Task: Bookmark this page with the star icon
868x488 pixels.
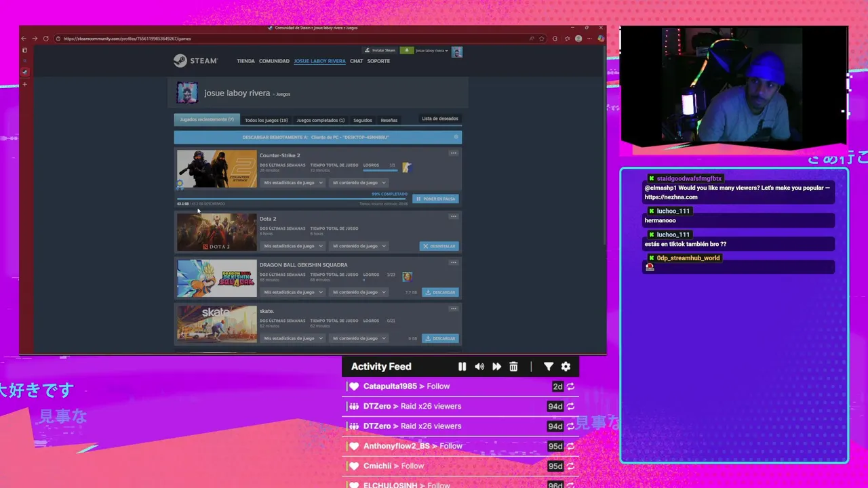Action: [x=542, y=39]
